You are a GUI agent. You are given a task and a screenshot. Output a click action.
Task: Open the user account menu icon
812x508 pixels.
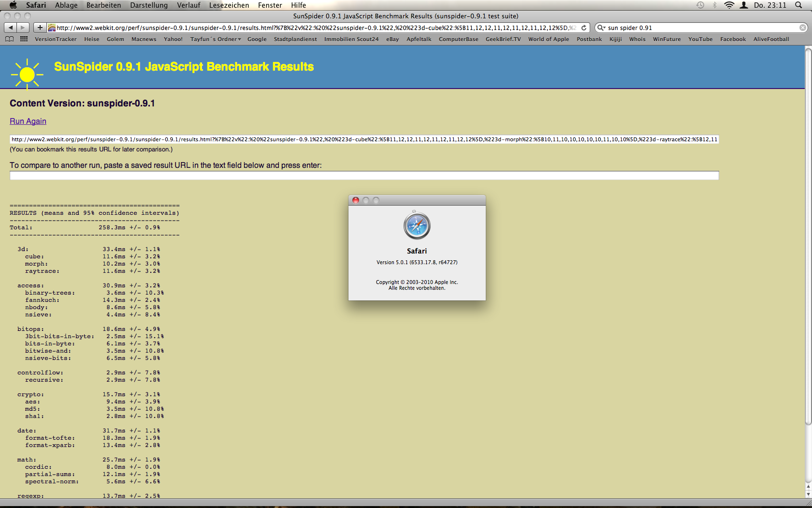(x=744, y=5)
